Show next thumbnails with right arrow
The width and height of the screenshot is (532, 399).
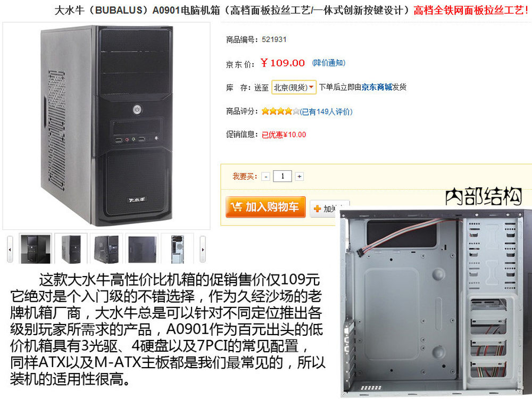click(x=203, y=249)
